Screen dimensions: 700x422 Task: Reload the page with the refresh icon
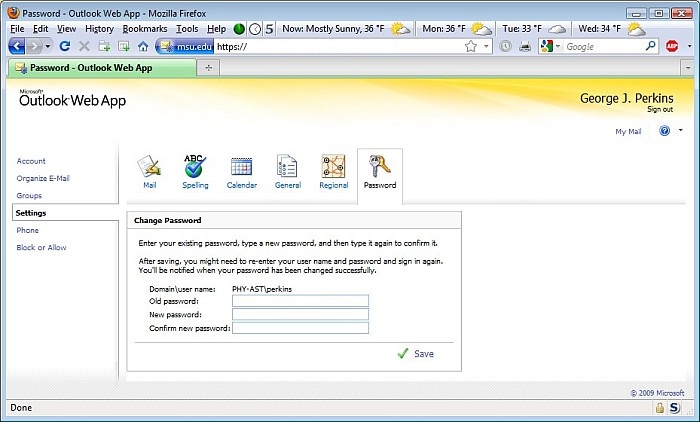click(65, 46)
